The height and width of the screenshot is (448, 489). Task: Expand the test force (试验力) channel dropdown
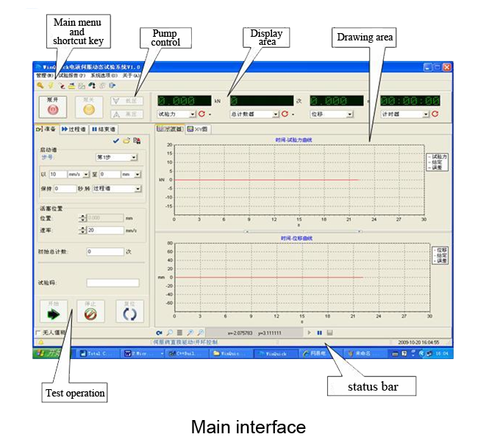192,115
